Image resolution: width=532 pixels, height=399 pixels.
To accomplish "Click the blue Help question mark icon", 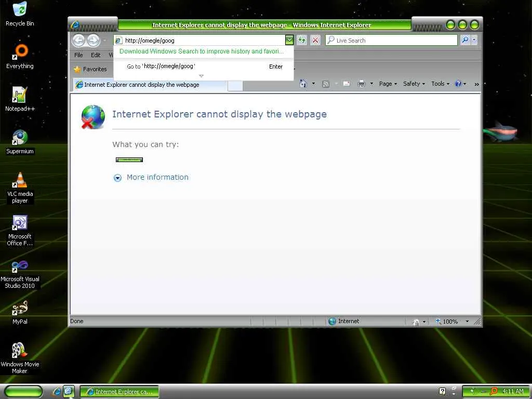I will pos(458,84).
